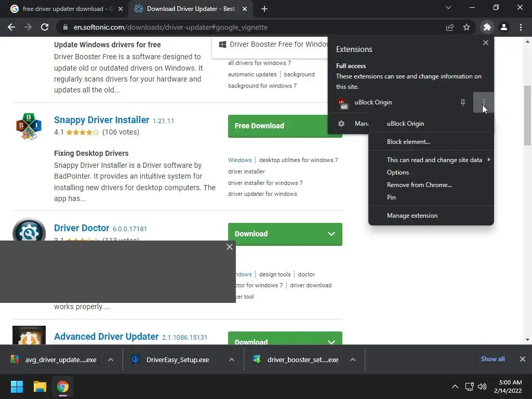Click driver updater for windows tag
This screenshot has width=532, height=399.
pyautogui.click(x=262, y=194)
